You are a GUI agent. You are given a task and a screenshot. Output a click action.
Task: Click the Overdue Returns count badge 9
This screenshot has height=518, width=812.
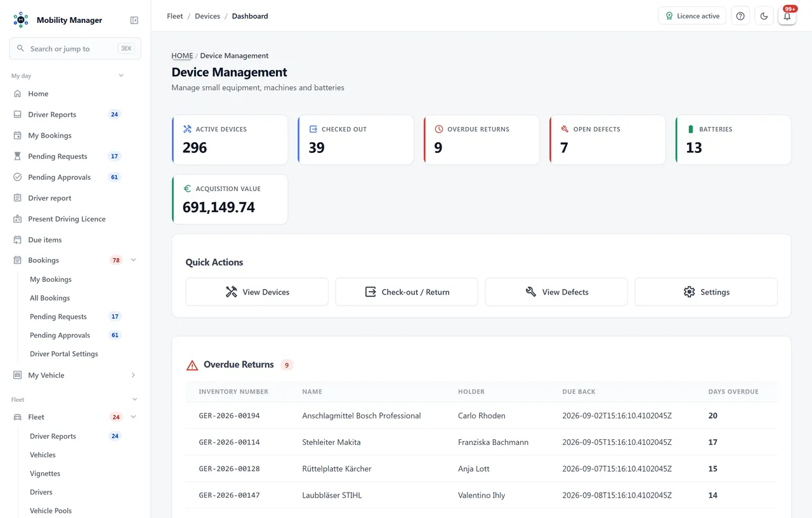(x=287, y=365)
